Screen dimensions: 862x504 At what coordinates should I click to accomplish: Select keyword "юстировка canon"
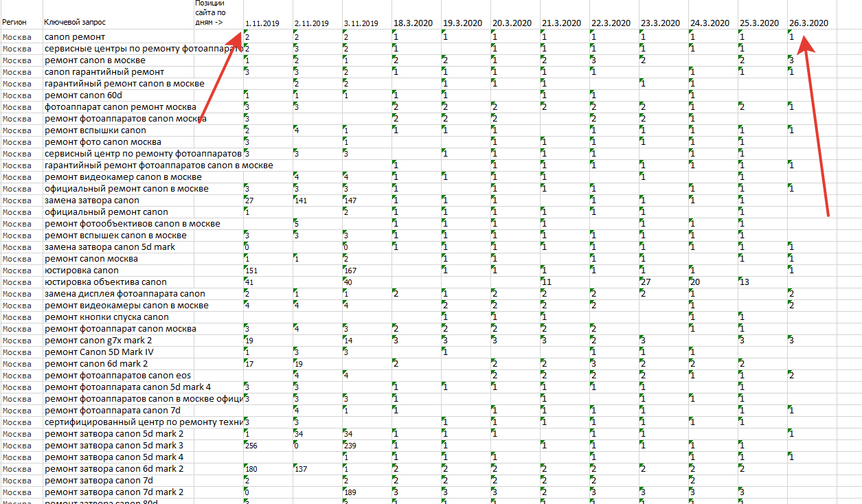[82, 270]
